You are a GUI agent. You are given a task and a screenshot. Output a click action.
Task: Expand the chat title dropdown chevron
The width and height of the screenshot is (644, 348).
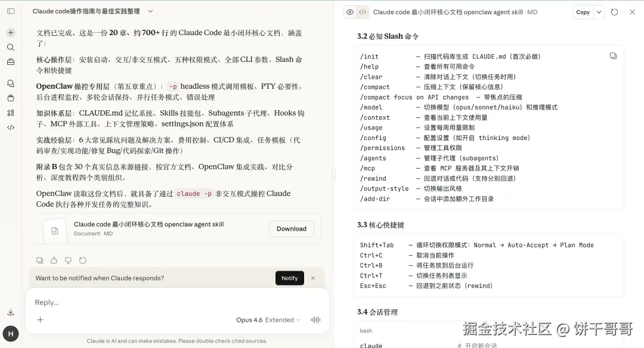point(150,11)
